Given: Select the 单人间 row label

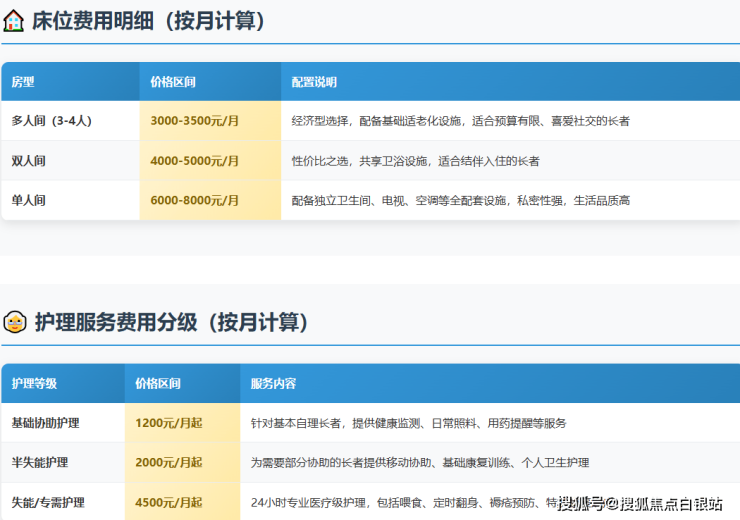Looking at the screenshot, I should pos(29,200).
